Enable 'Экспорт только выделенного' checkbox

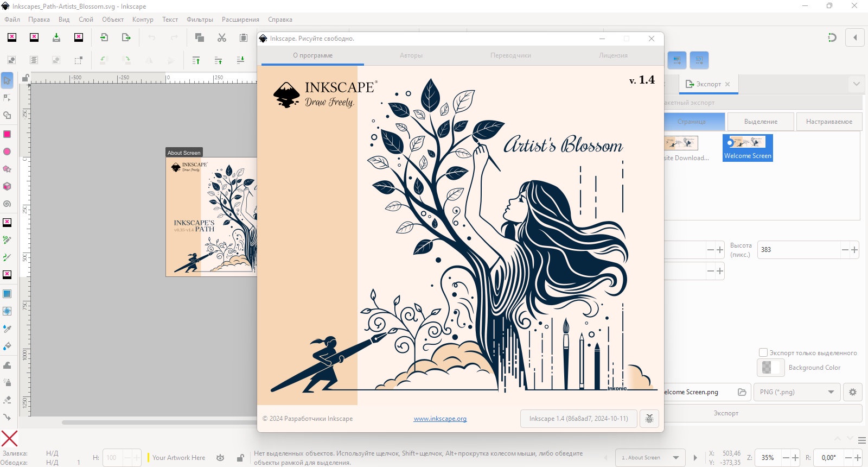point(763,352)
